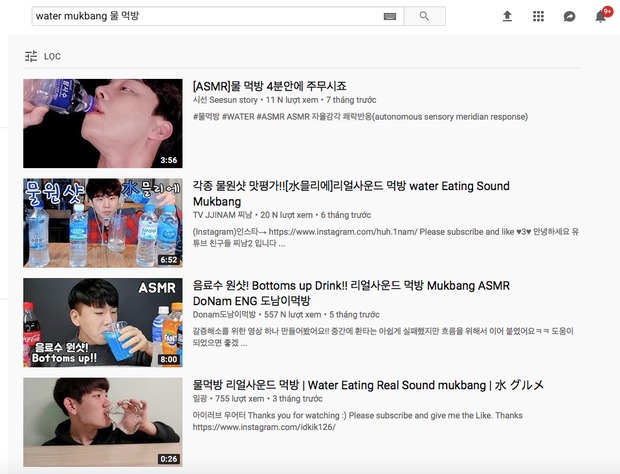Click into the search text field
The image size is (620, 474).
(206, 16)
